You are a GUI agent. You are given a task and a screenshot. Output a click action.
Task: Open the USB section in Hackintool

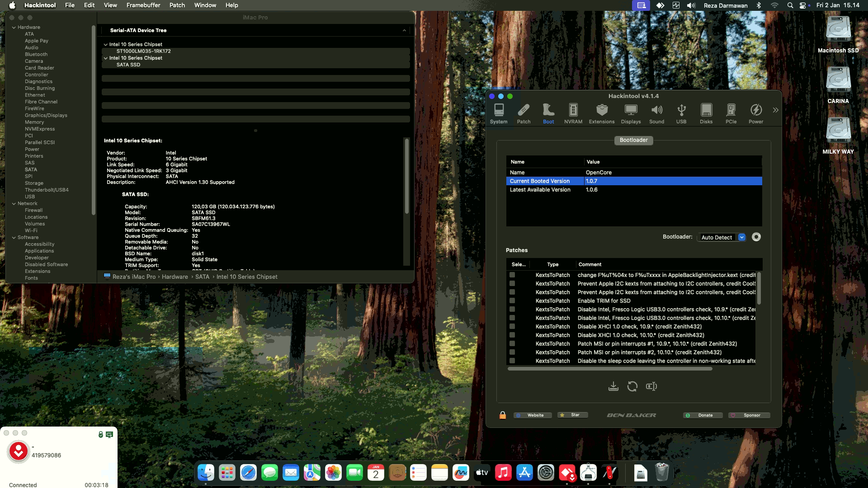click(x=681, y=113)
